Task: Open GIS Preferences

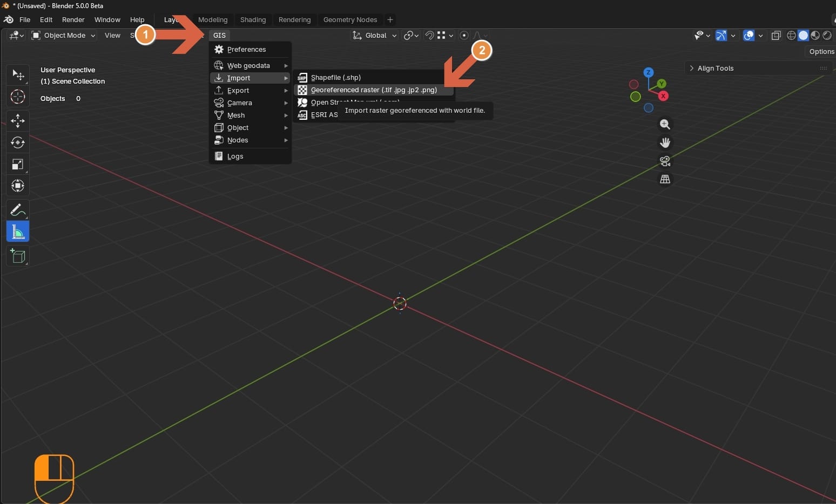Action: [x=251, y=50]
